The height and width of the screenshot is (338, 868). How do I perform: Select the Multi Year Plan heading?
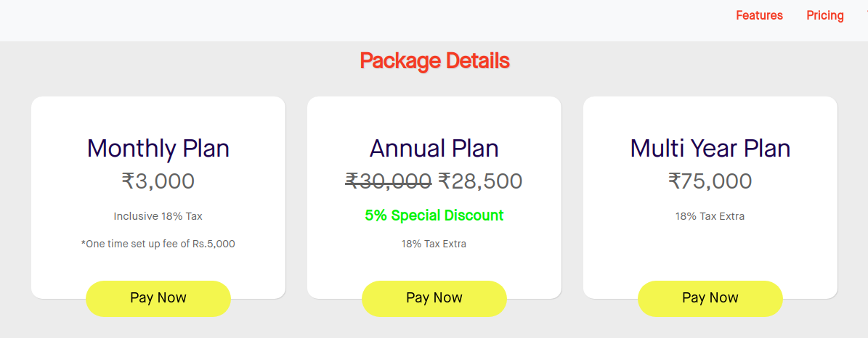[x=710, y=149]
